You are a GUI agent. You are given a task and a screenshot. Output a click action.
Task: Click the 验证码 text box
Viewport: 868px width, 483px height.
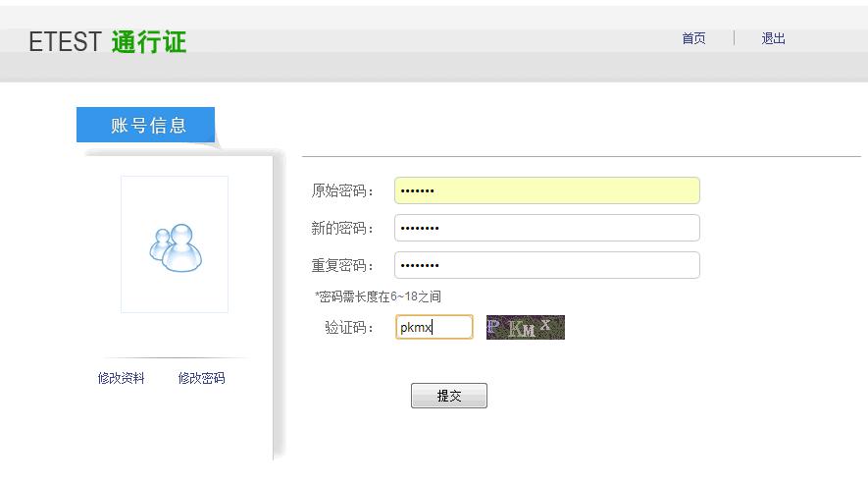pyautogui.click(x=434, y=327)
